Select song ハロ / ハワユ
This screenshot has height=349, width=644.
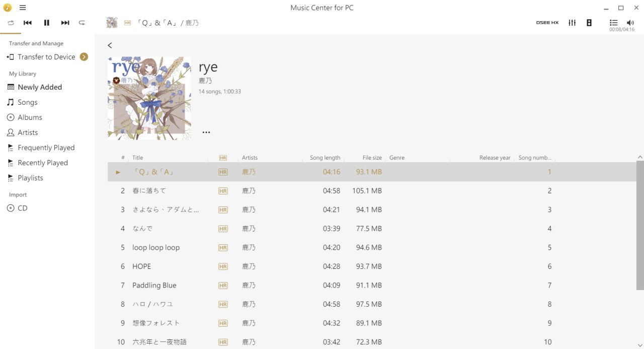[x=372, y=304]
